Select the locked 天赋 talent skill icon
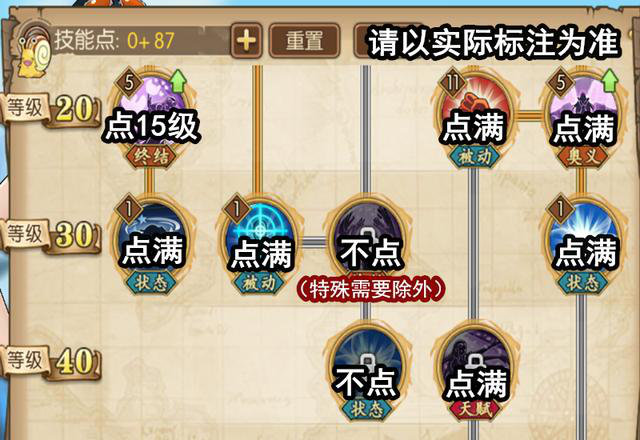Viewport: 640px width, 440px height. pyautogui.click(x=475, y=369)
